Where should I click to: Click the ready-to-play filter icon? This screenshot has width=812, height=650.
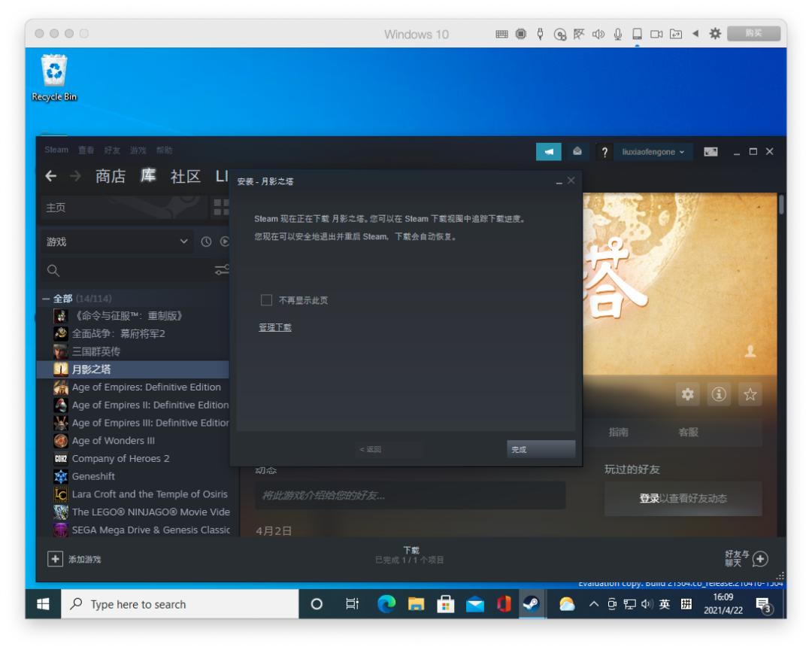(224, 241)
